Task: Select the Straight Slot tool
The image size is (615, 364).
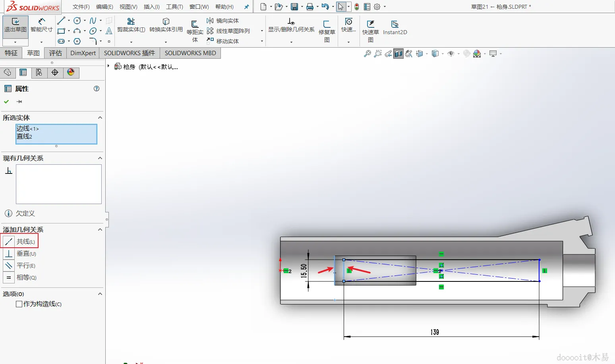Action: 61,41
